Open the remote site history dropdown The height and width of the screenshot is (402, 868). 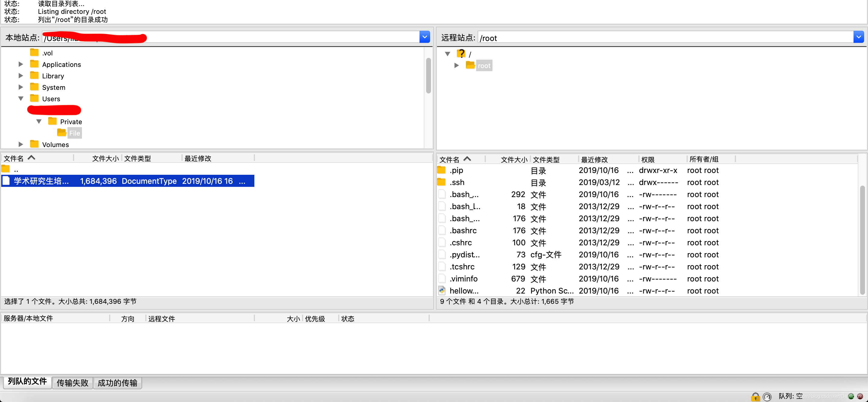pyautogui.click(x=859, y=37)
